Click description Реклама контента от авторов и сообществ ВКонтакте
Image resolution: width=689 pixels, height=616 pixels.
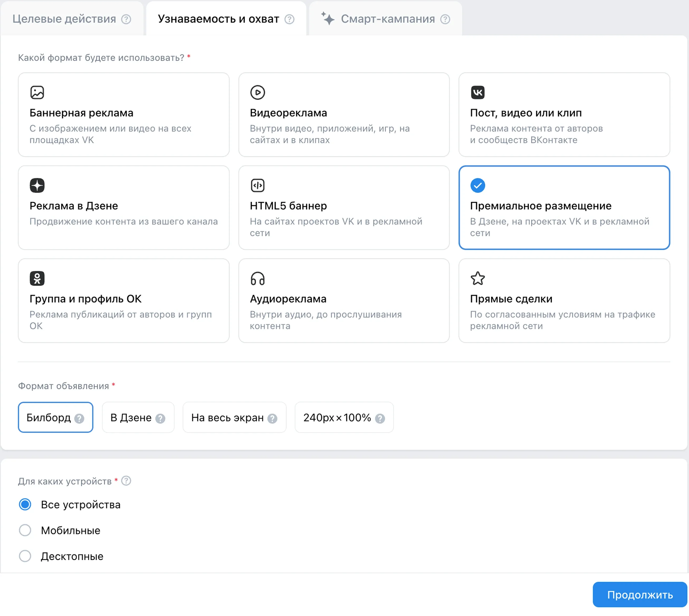[x=536, y=134]
